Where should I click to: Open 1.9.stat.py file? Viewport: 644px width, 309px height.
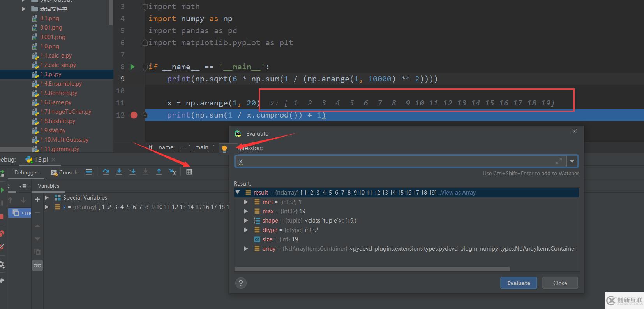(x=53, y=130)
